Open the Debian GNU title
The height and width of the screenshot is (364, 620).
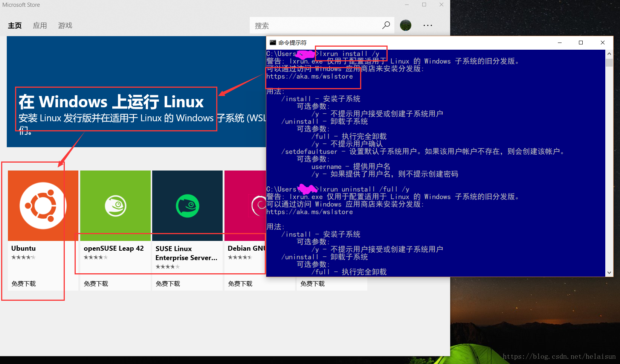point(247,248)
